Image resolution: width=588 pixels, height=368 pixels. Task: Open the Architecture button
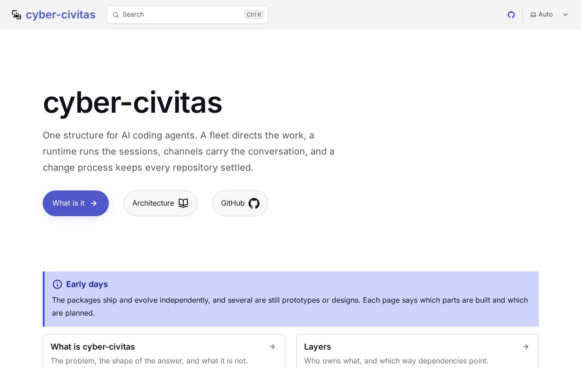click(x=160, y=203)
